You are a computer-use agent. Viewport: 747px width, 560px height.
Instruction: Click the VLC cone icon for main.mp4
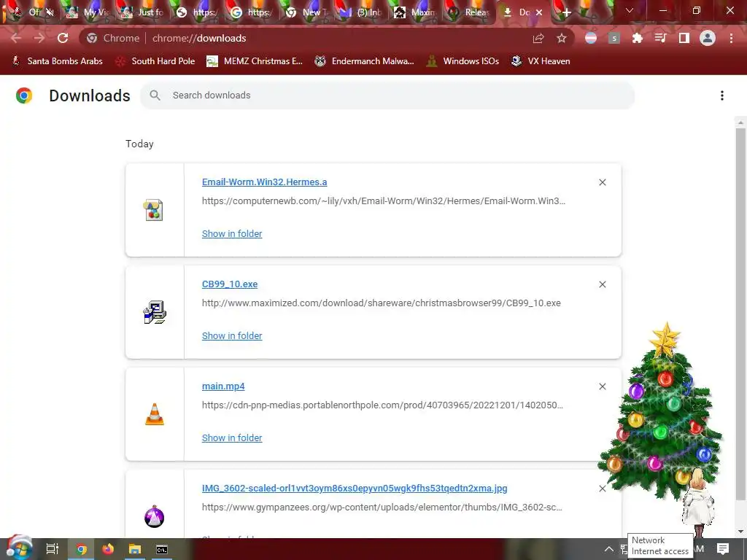155,414
